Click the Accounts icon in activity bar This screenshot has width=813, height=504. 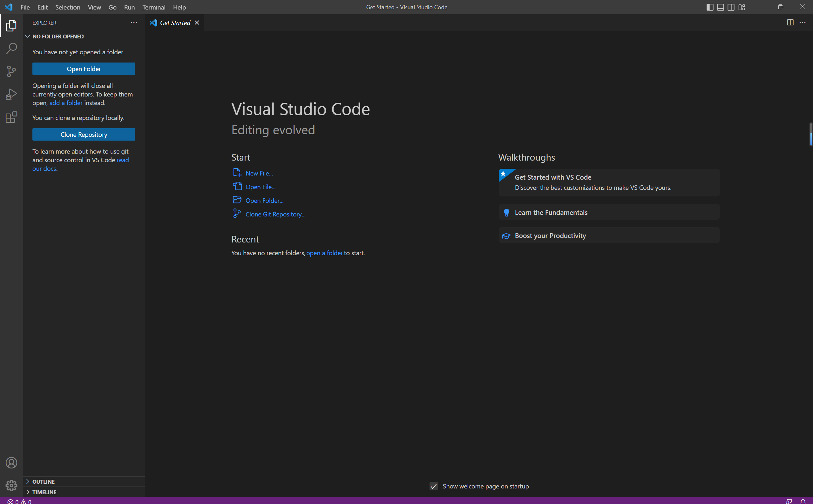11,463
